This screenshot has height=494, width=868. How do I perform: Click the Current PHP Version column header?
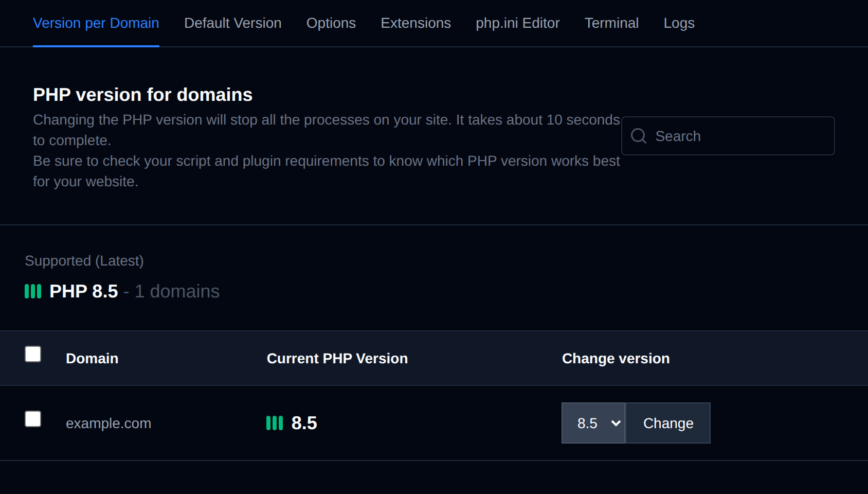pyautogui.click(x=337, y=358)
